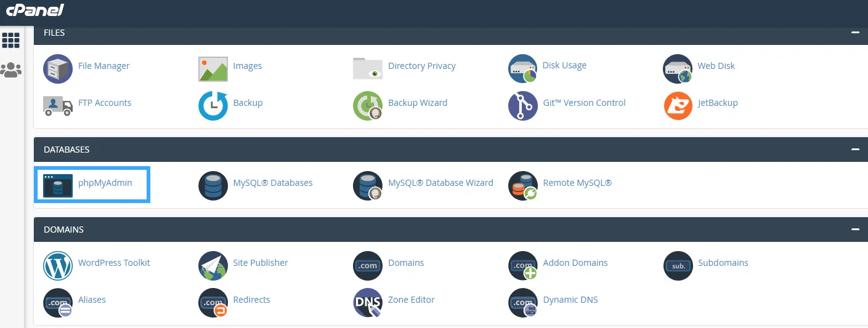868x328 pixels.
Task: Click the Directory Privacy link
Action: click(x=422, y=66)
